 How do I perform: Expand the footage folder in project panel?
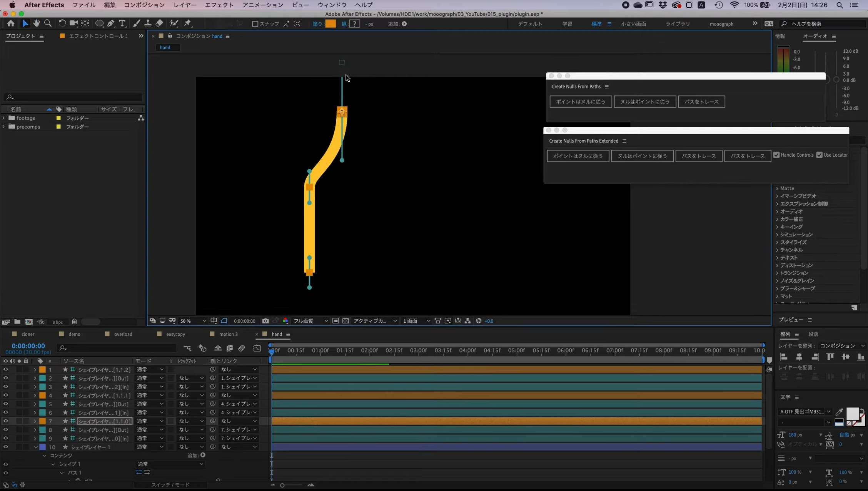coord(4,118)
